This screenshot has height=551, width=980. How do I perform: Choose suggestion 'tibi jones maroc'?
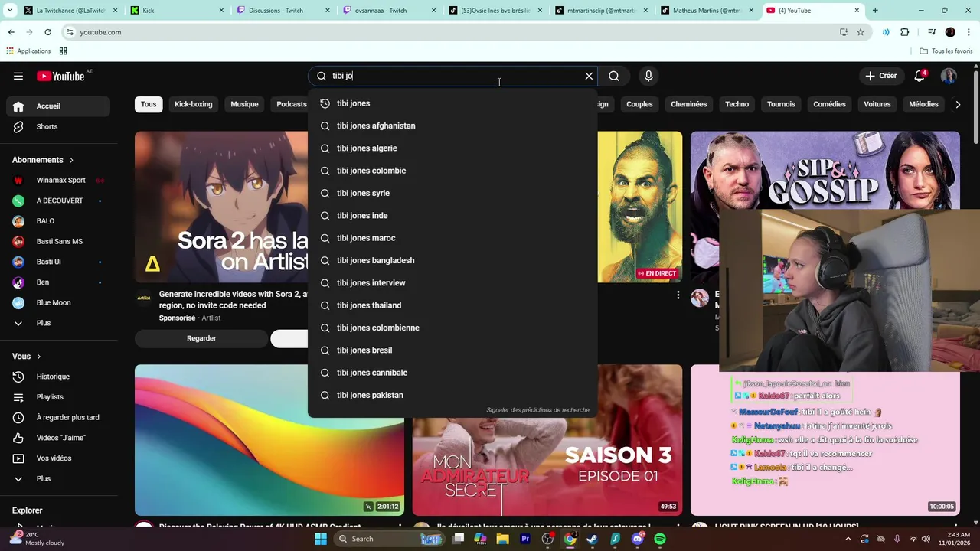pyautogui.click(x=452, y=238)
